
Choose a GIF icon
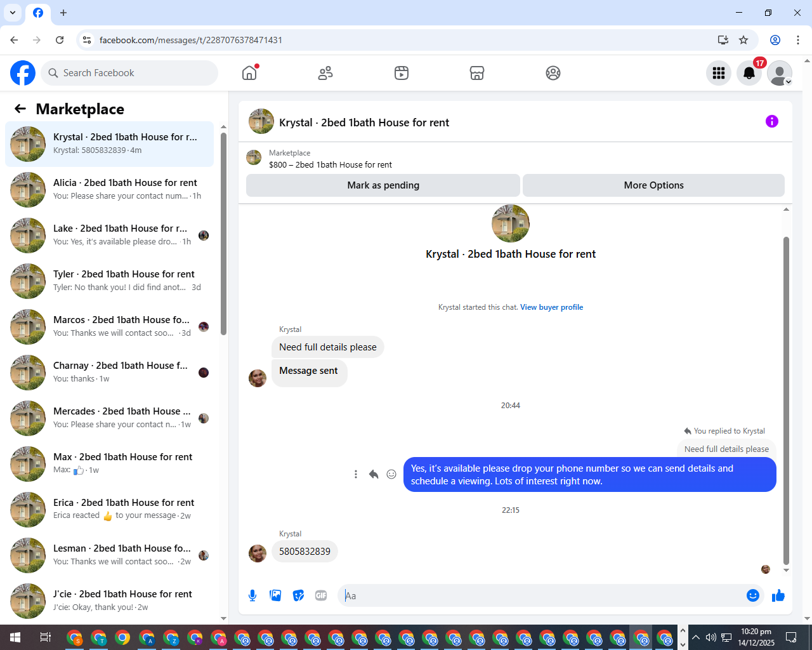click(321, 595)
